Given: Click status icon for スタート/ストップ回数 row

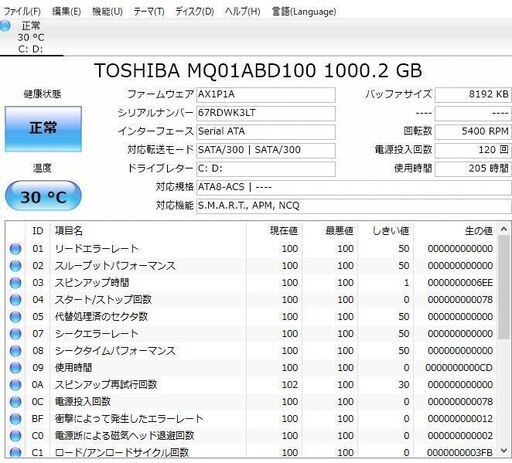Looking at the screenshot, I should (x=15, y=300).
